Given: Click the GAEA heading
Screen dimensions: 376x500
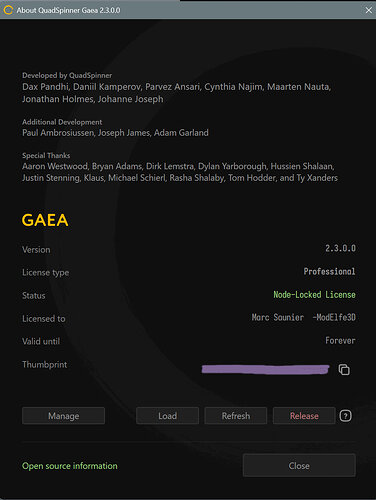Looking at the screenshot, I should 45,220.
